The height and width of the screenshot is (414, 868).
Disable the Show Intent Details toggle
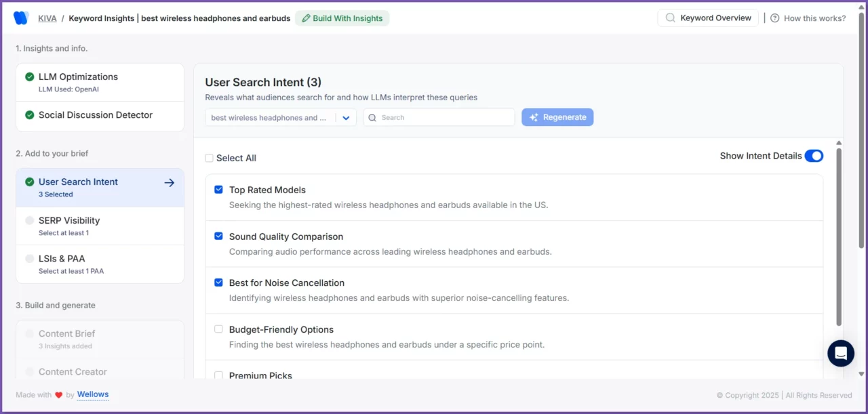click(x=813, y=155)
